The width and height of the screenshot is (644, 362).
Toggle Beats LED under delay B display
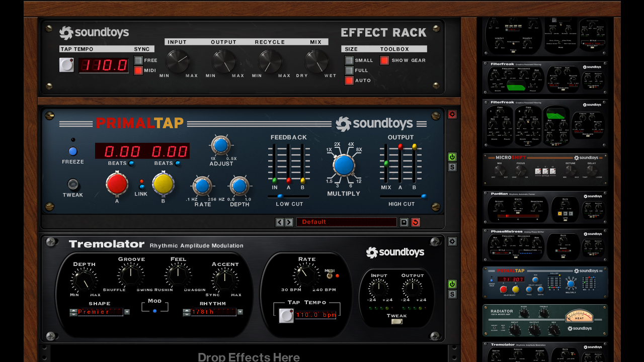178,163
